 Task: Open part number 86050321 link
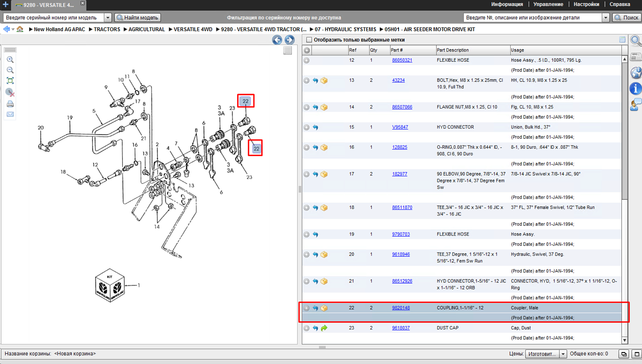(x=402, y=60)
